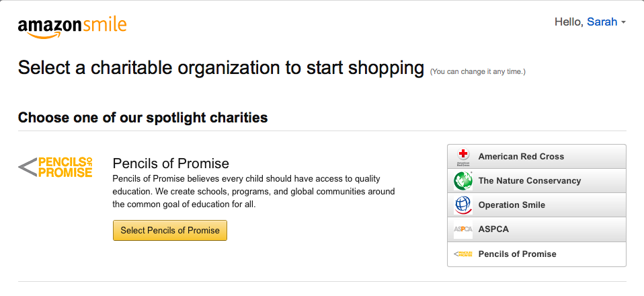The image size is (644, 296).
Task: Show the Operation Smile charity tab
Action: pyautogui.click(x=536, y=205)
